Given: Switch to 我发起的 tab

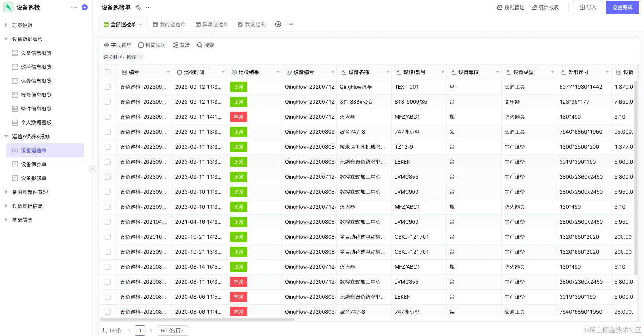Looking at the screenshot, I should 252,25.
